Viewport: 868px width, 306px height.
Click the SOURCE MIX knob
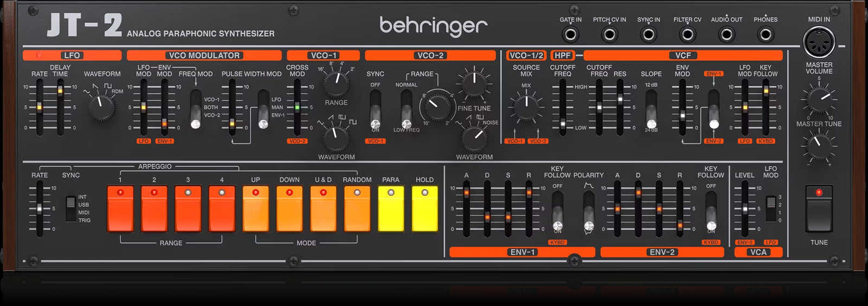[x=526, y=106]
